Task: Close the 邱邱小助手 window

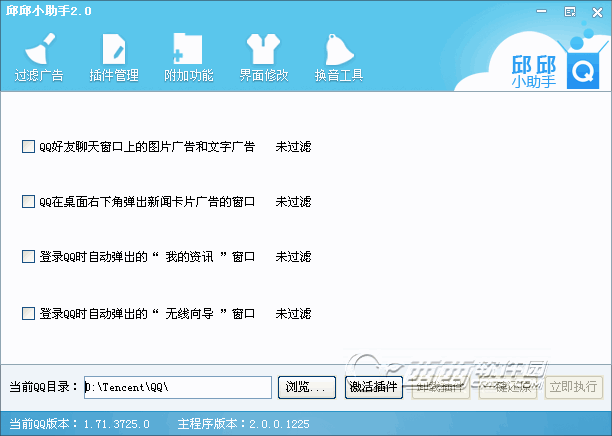Action: [x=597, y=12]
